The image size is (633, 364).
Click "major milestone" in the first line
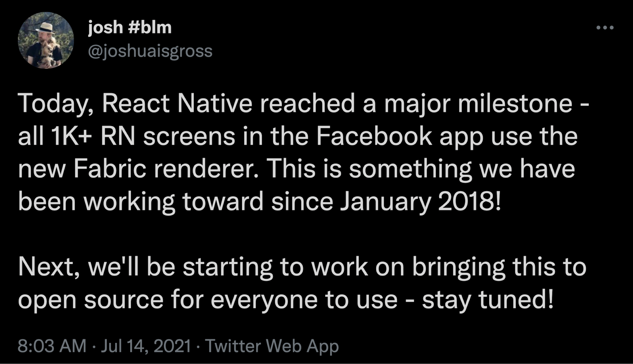[x=478, y=103]
